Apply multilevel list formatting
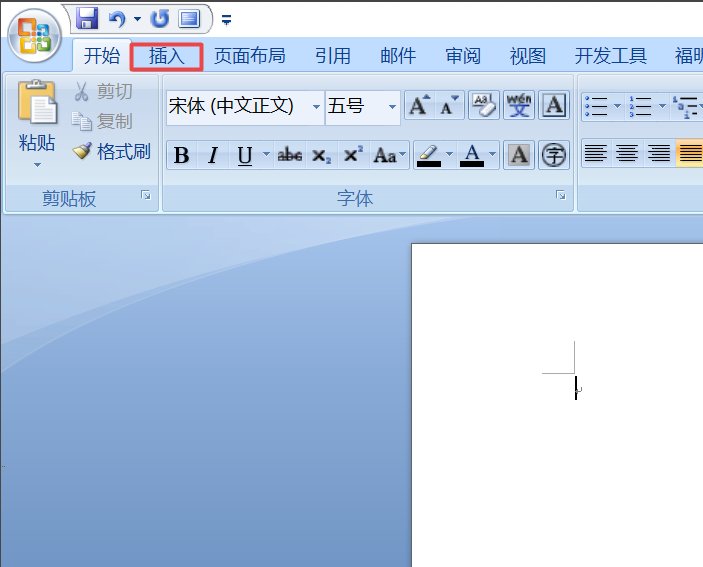This screenshot has height=567, width=703. click(686, 107)
